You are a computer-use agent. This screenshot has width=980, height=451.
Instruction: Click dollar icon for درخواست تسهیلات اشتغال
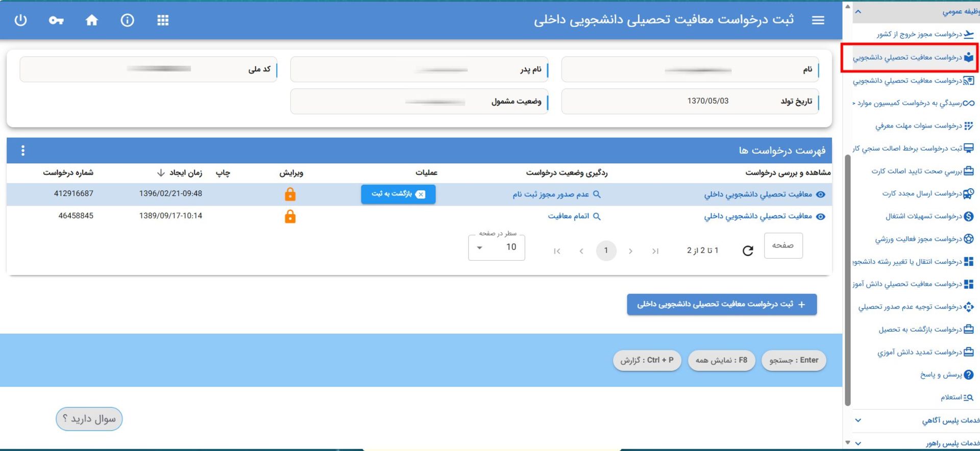point(969,216)
